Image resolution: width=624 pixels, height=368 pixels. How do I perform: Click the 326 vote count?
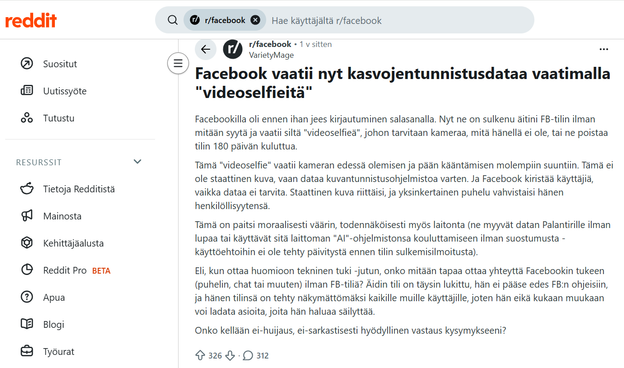pyautogui.click(x=215, y=356)
